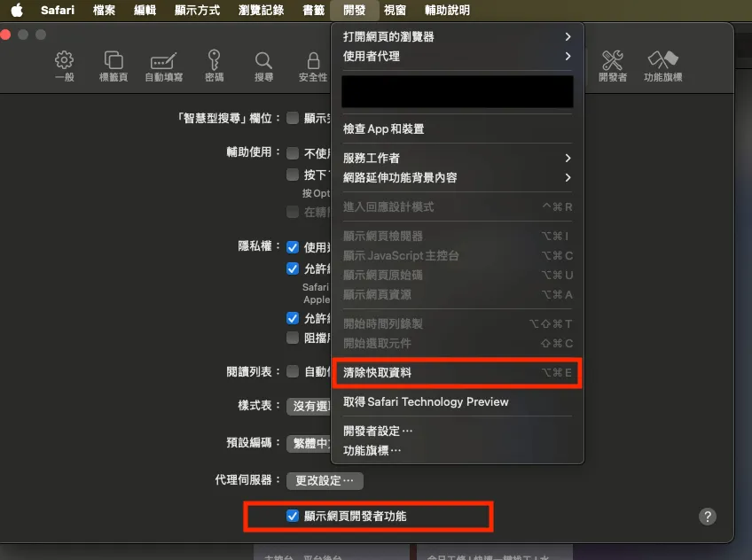Check the 自動 checkbox beside 閱讀列表

click(293, 372)
